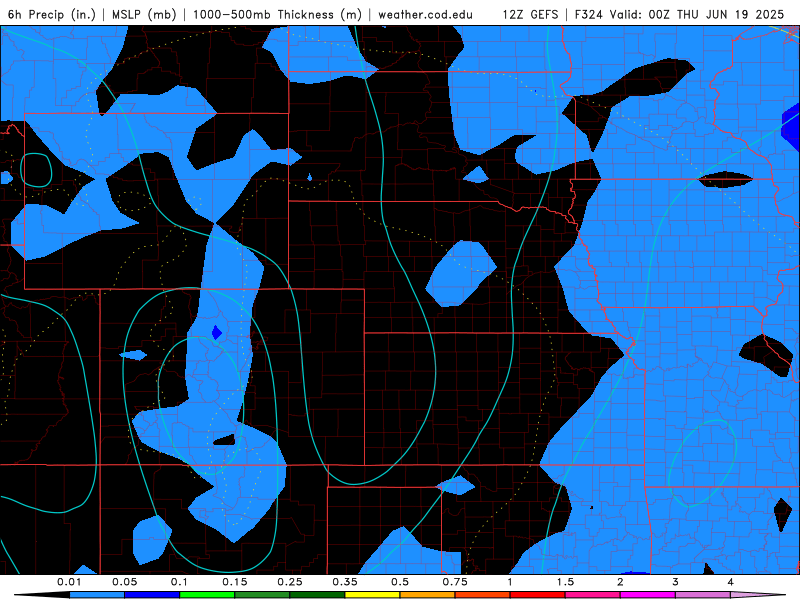The image size is (800, 600).
Task: Click the '12Z GEFS' model run label
Action: [x=530, y=14]
